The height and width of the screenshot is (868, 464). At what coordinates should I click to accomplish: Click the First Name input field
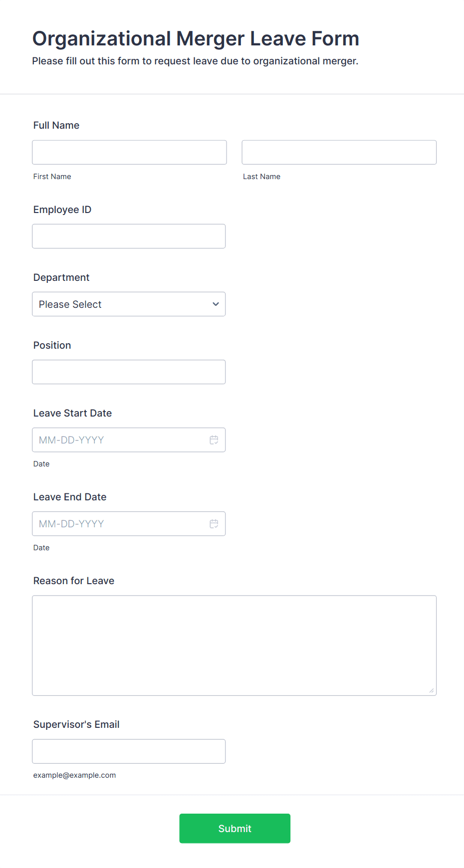coord(129,152)
